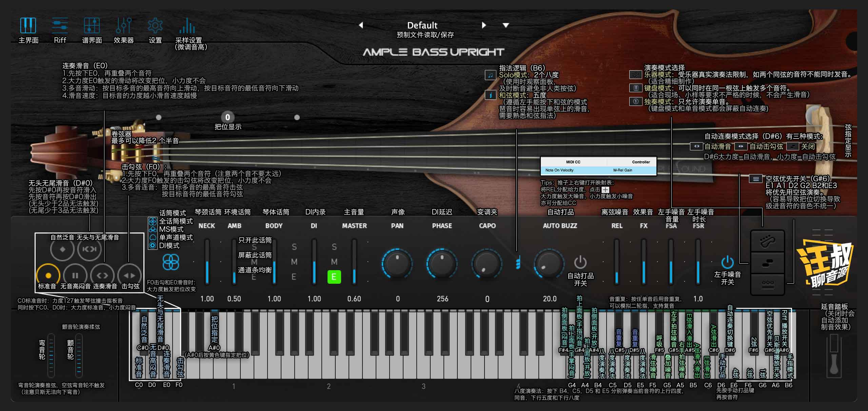868x411 pixels.
Task: Open the preset dropdown triangle
Action: tap(506, 25)
